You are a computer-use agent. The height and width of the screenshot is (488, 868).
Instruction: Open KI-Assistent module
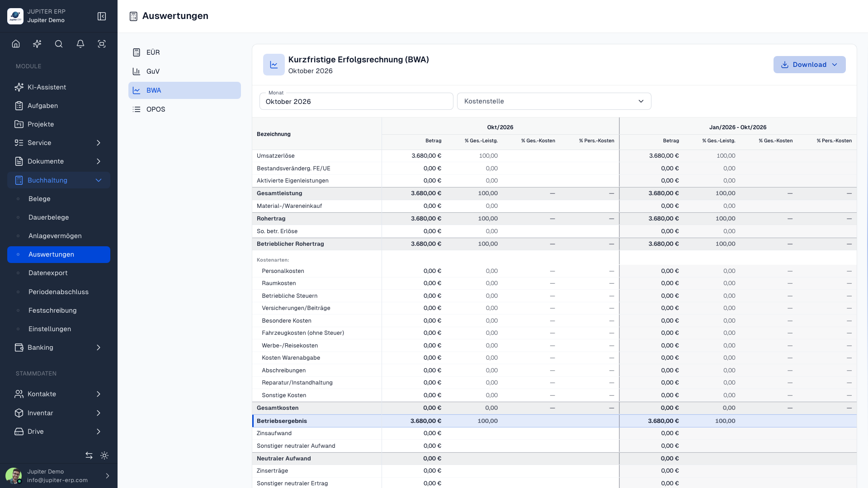(x=59, y=87)
